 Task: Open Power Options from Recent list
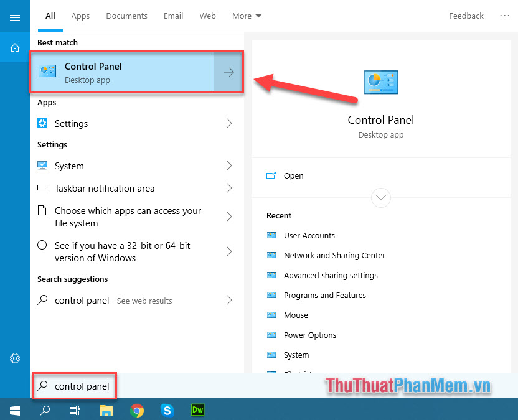[309, 335]
